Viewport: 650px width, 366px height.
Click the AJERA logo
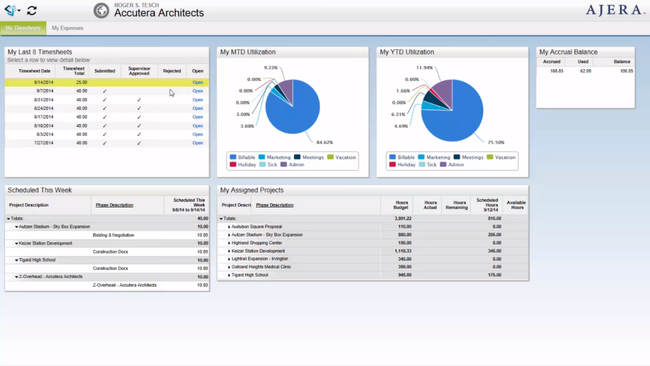[614, 10]
